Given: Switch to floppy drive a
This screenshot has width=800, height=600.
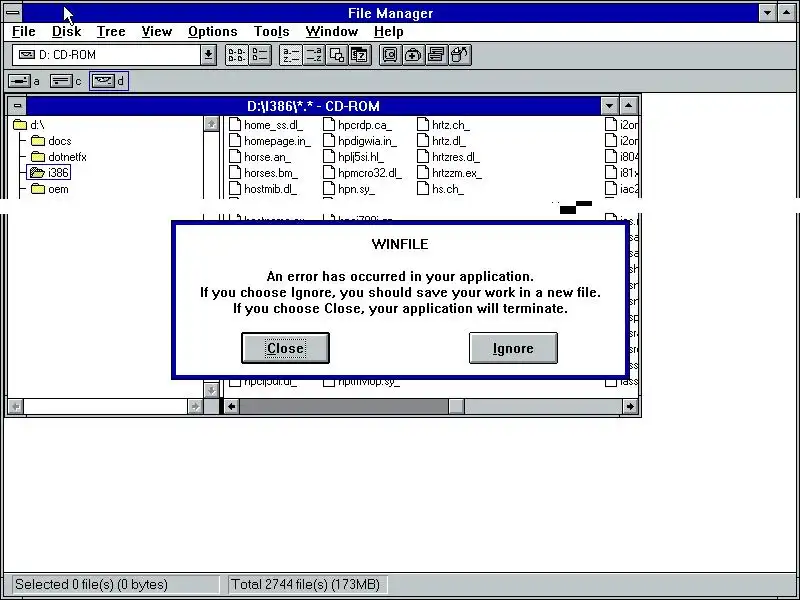Looking at the screenshot, I should pyautogui.click(x=24, y=81).
